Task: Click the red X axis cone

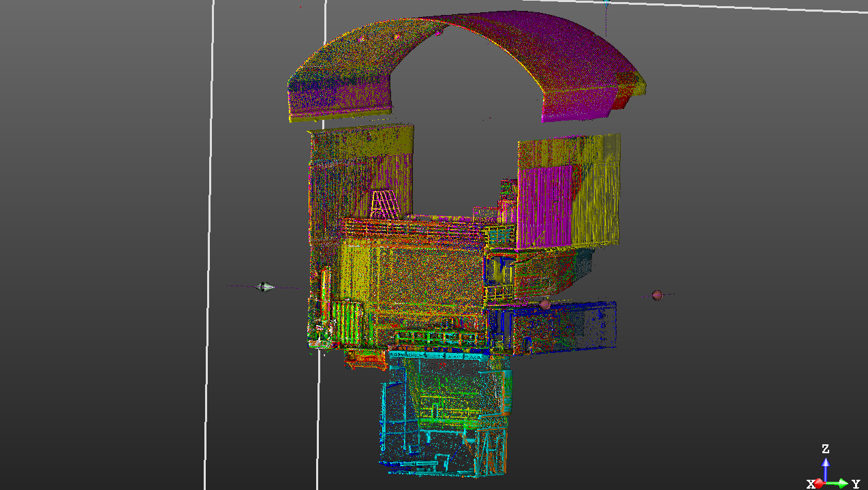Action: pos(820,483)
